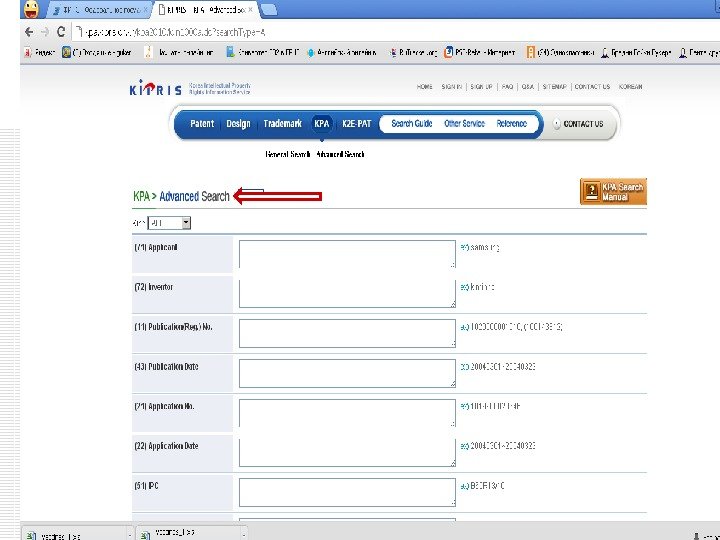Select the KPA menu item
The height and width of the screenshot is (540, 720).
pos(321,124)
